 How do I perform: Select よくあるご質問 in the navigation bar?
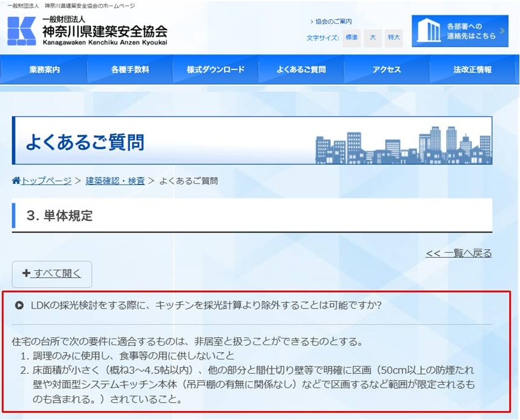(x=301, y=70)
